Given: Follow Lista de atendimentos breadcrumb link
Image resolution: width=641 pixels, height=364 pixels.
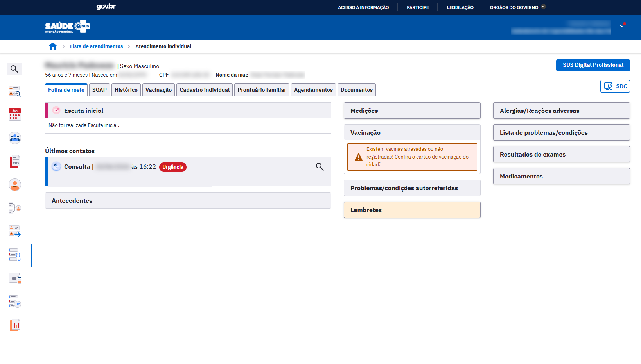Looking at the screenshot, I should 96,46.
